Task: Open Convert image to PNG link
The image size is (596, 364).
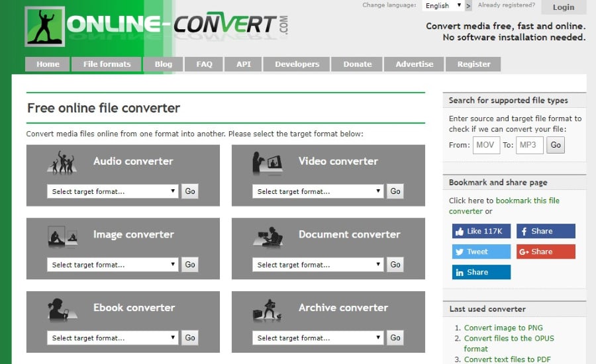Action: point(503,328)
